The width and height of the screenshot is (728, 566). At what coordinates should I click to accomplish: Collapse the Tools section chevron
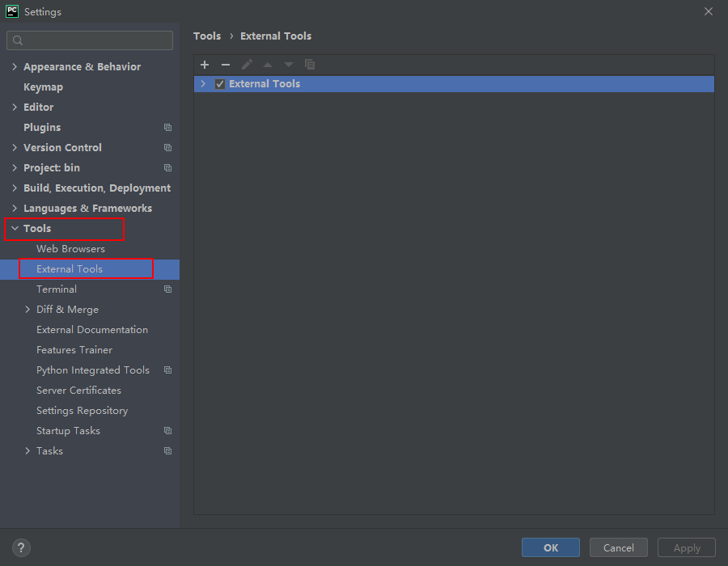[x=15, y=228]
